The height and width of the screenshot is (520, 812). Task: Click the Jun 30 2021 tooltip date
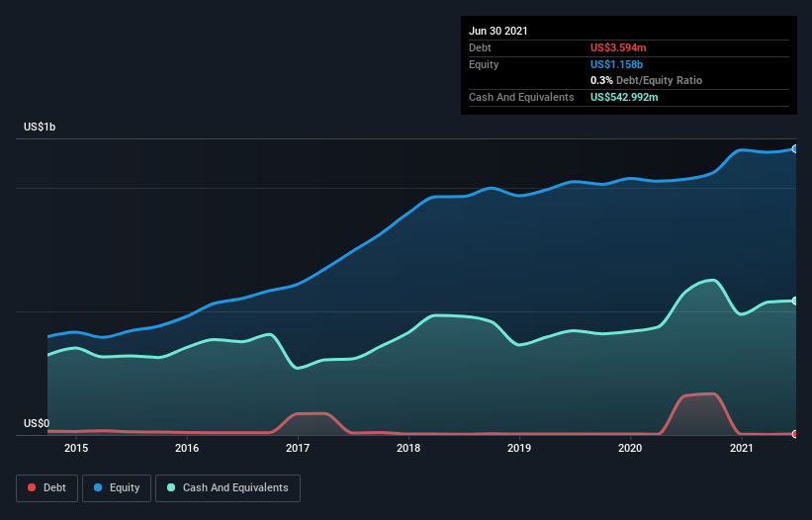tap(498, 31)
